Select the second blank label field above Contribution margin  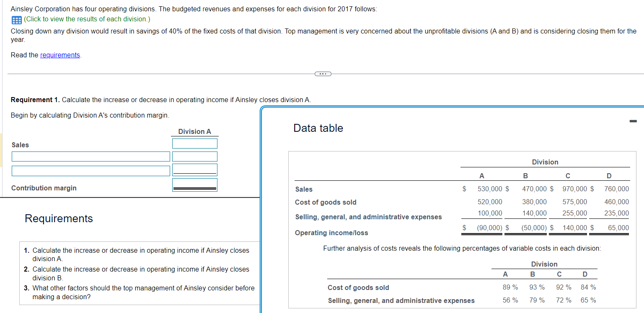[x=91, y=171]
